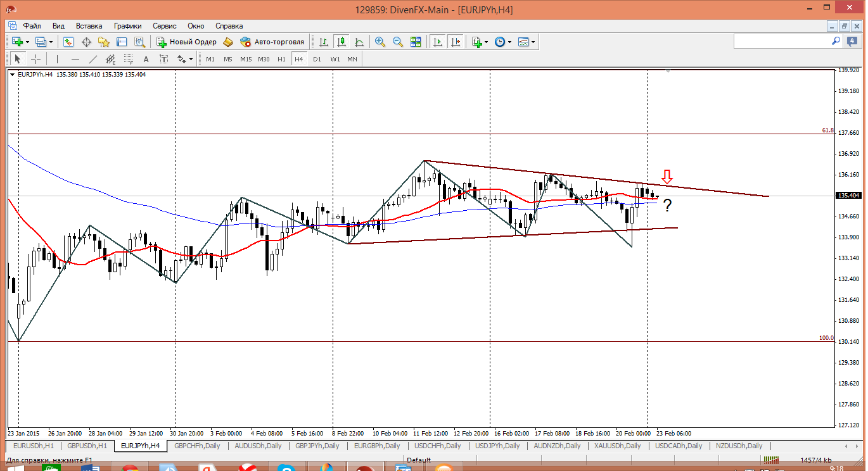
Task: Toggle the Chart Shift button
Action: (x=456, y=42)
